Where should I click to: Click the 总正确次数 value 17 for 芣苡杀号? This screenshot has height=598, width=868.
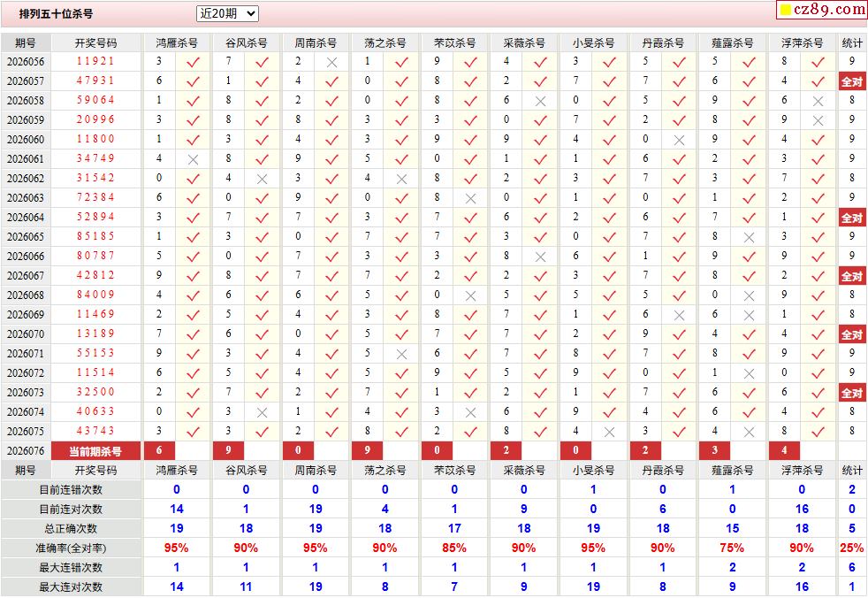click(x=454, y=529)
